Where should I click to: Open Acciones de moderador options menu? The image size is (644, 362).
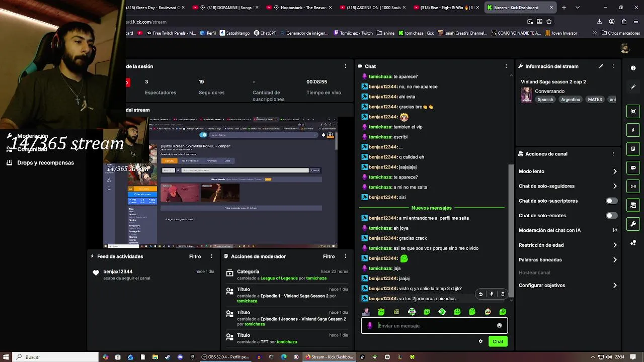[345, 256]
